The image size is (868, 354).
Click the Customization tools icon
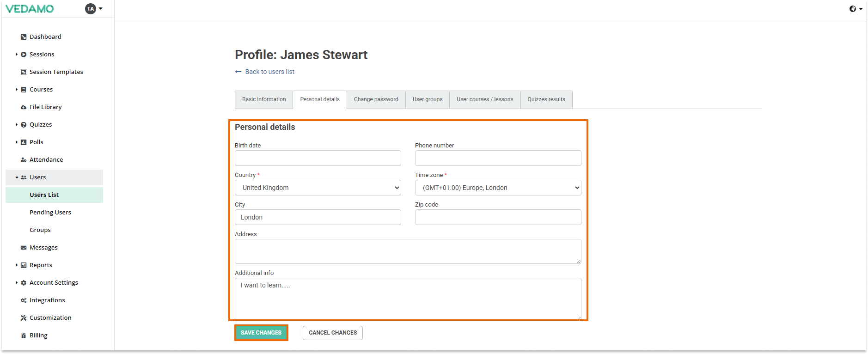pyautogui.click(x=24, y=318)
